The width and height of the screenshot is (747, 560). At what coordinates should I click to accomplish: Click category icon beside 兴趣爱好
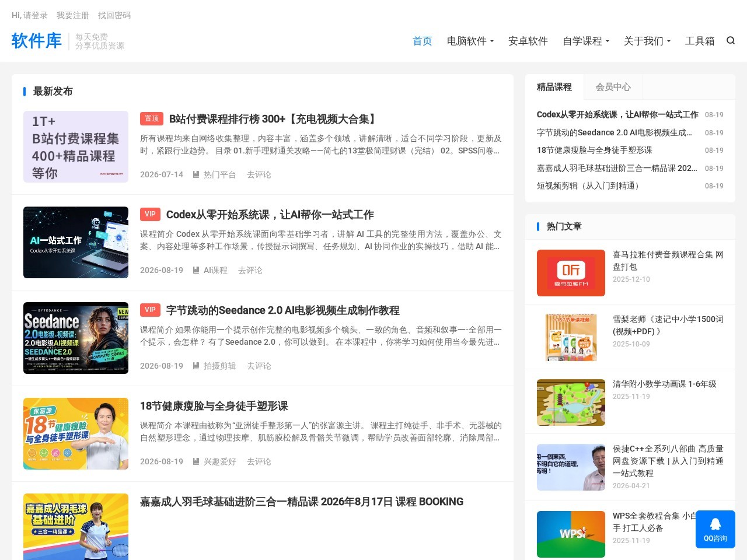pos(196,461)
